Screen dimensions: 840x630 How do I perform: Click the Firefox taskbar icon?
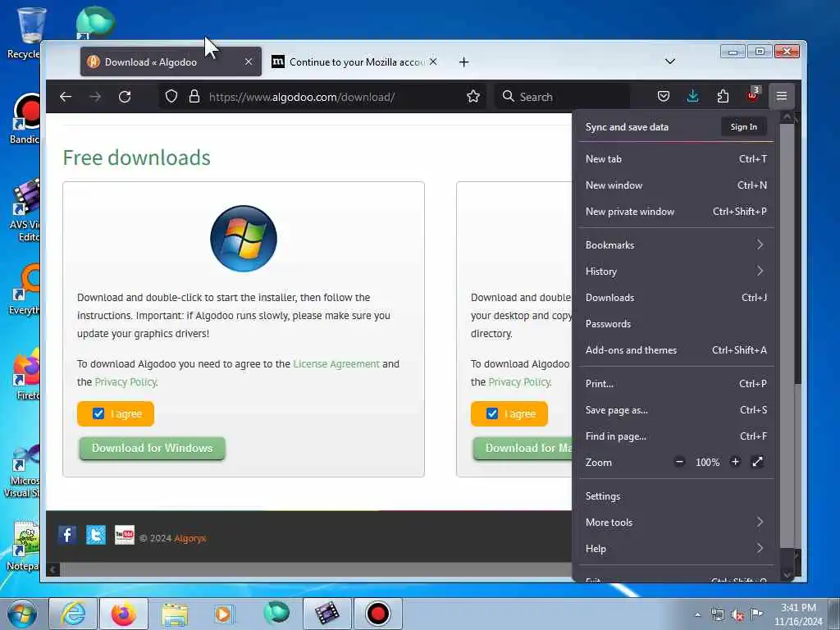(124, 614)
